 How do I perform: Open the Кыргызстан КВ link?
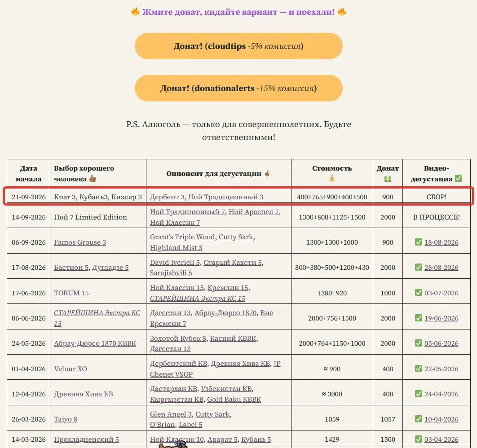pyautogui.click(x=177, y=400)
